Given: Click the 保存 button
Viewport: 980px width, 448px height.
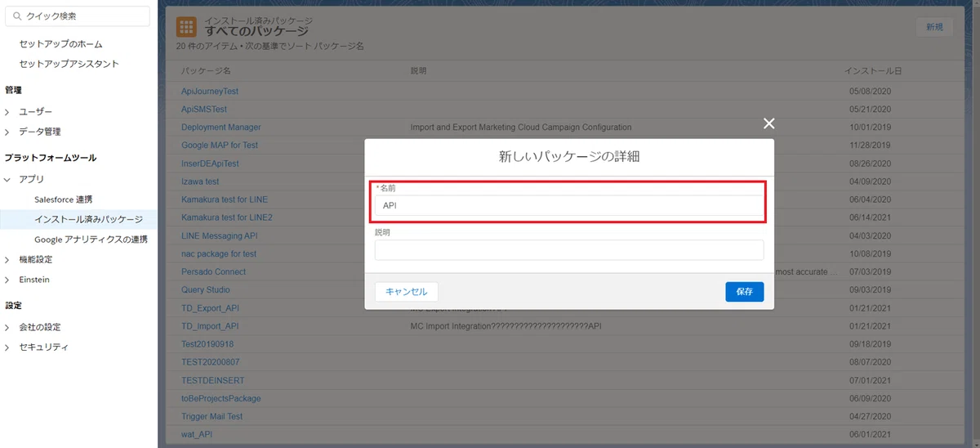Looking at the screenshot, I should (x=744, y=292).
